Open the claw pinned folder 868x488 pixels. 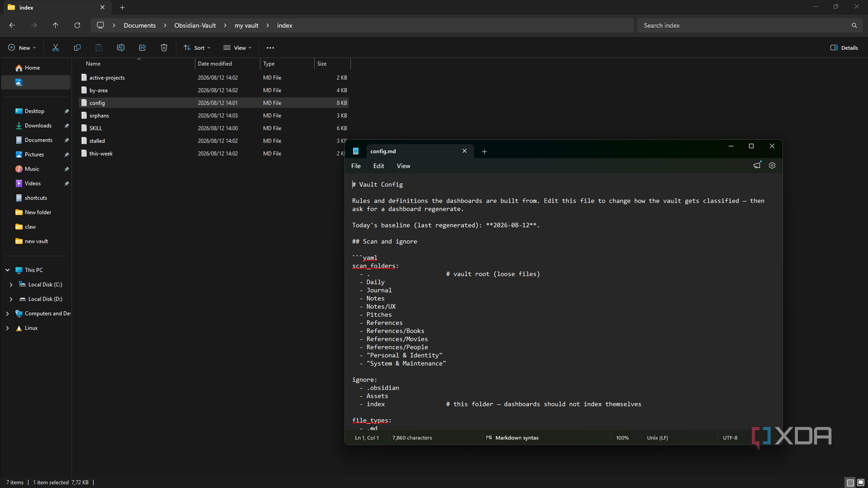coord(36,227)
